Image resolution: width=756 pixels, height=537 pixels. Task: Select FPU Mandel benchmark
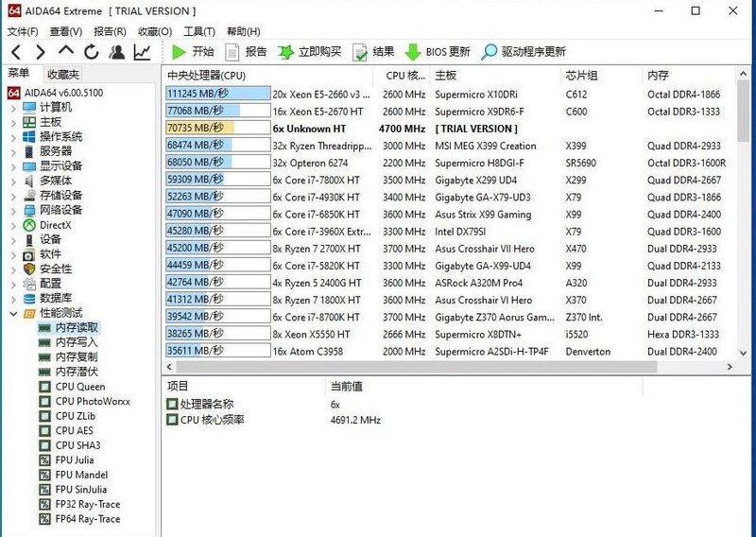pos(74,475)
